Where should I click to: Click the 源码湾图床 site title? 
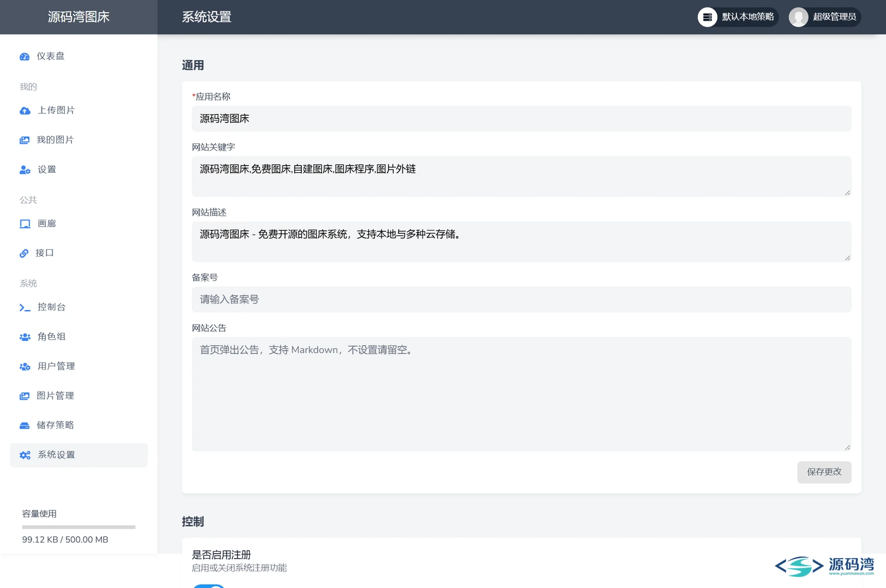[79, 17]
